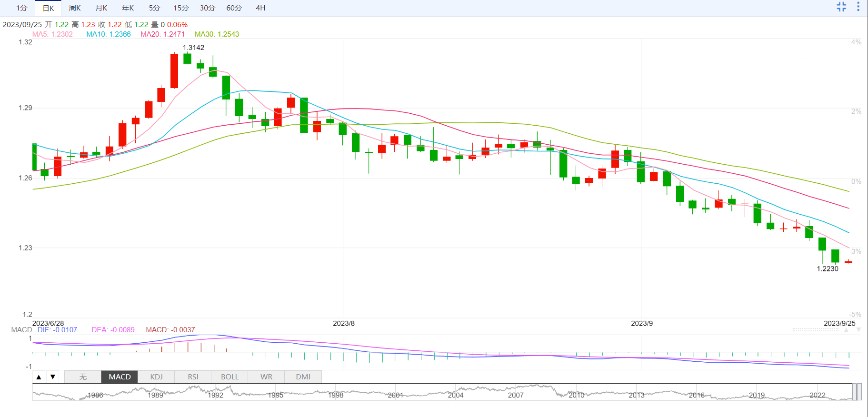Click the 2023/6/28 start date label

tap(48, 323)
